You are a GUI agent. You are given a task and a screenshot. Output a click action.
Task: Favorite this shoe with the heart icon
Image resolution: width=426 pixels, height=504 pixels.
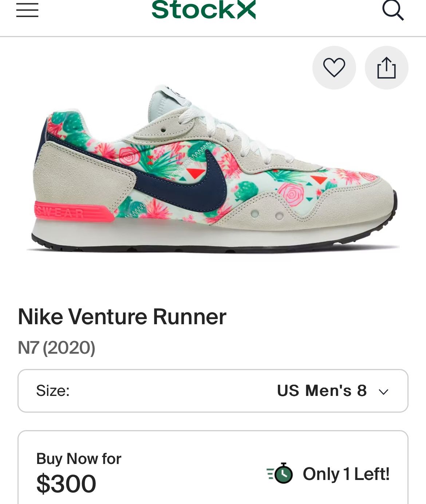[x=334, y=68]
